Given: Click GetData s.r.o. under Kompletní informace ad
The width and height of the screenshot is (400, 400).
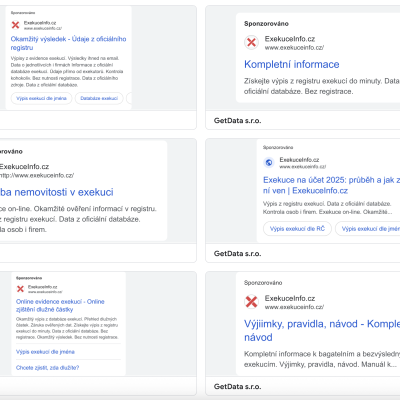Looking at the screenshot, I should point(237,121).
